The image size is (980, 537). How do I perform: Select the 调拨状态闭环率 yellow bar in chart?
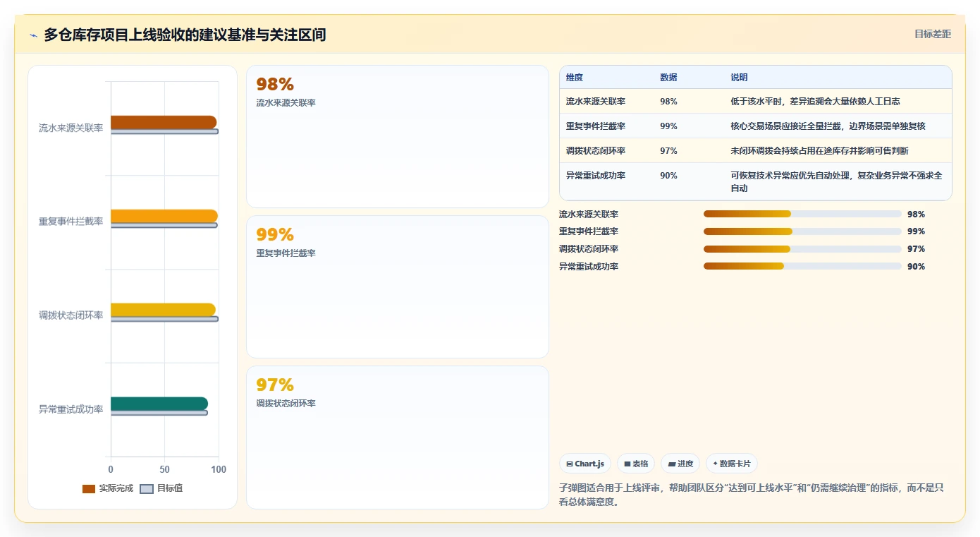point(163,310)
